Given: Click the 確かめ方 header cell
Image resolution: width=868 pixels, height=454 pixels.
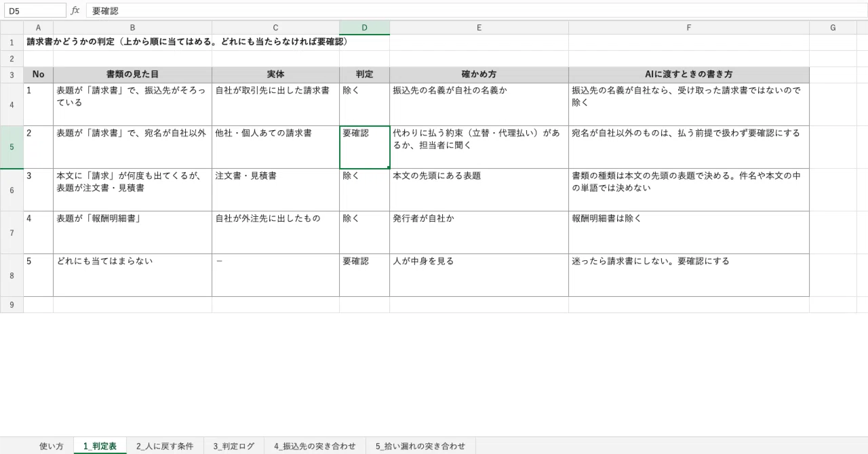Looking at the screenshot, I should 479,75.
